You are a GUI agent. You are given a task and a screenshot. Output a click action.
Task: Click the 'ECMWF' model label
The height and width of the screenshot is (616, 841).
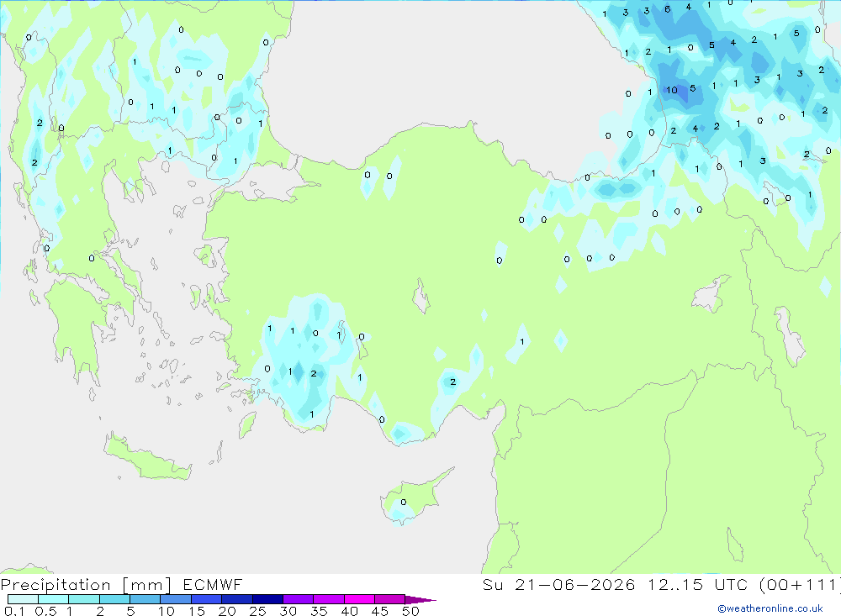tap(213, 585)
